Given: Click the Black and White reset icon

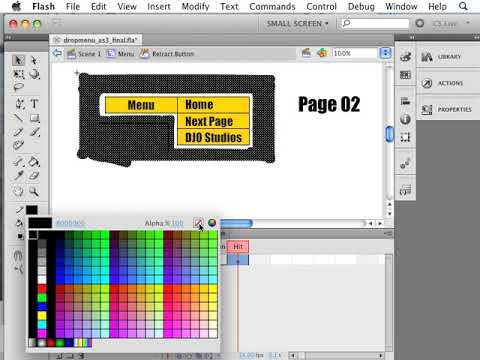Looking at the screenshot, I should pyautogui.click(x=20, y=236).
